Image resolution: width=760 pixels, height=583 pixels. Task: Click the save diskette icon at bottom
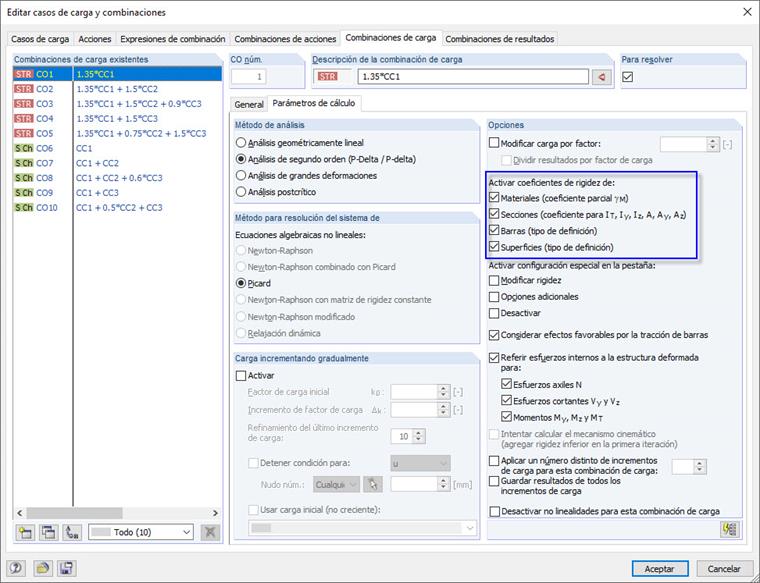66,568
